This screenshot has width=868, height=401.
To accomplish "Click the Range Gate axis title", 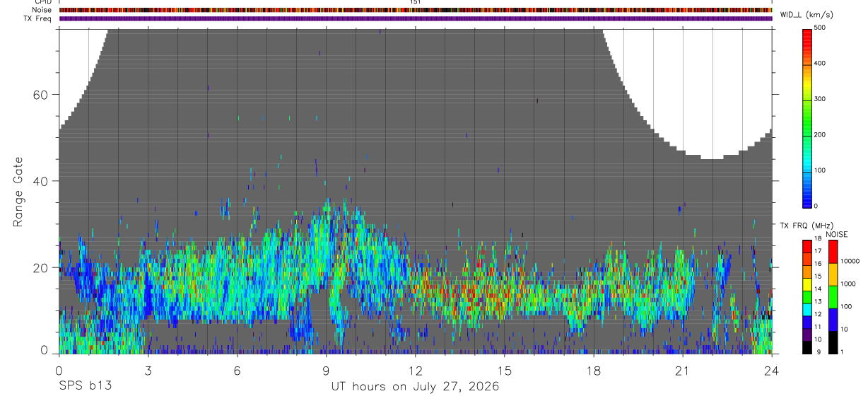I will pyautogui.click(x=19, y=192).
